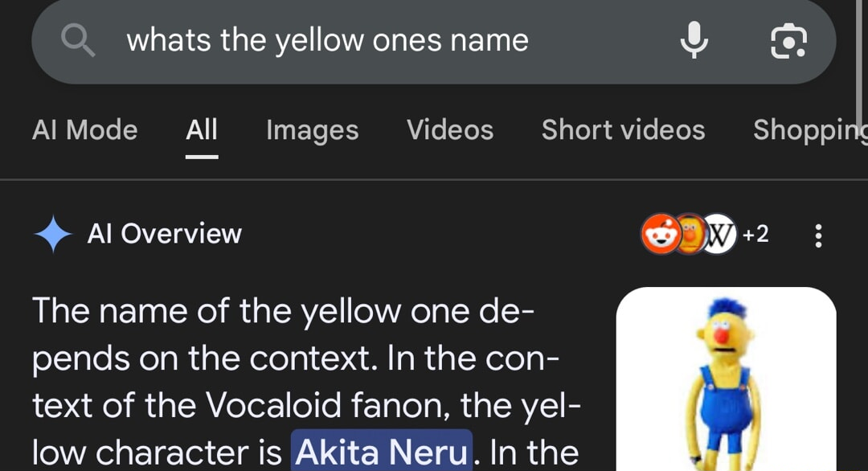Viewport: 868px width, 471px height.
Task: Open the Shopping tab
Action: (810, 131)
